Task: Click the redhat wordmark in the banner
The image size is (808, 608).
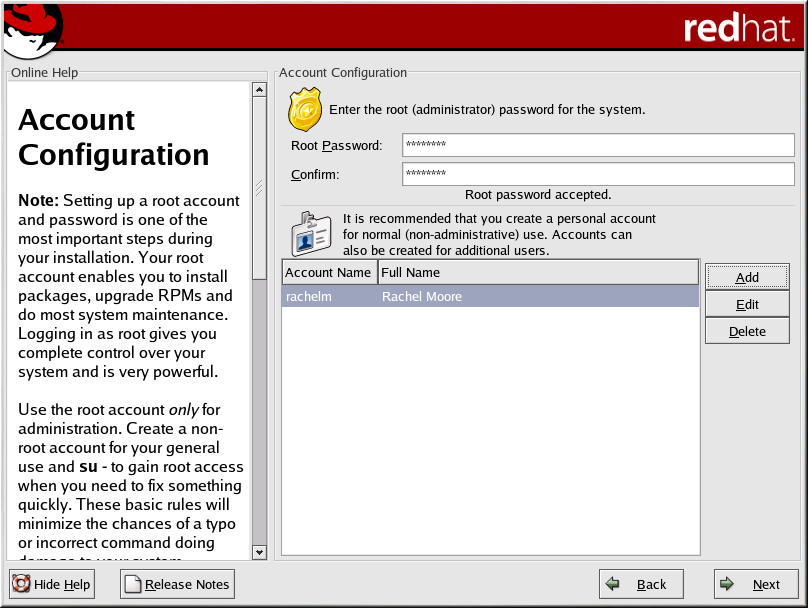Action: click(738, 29)
